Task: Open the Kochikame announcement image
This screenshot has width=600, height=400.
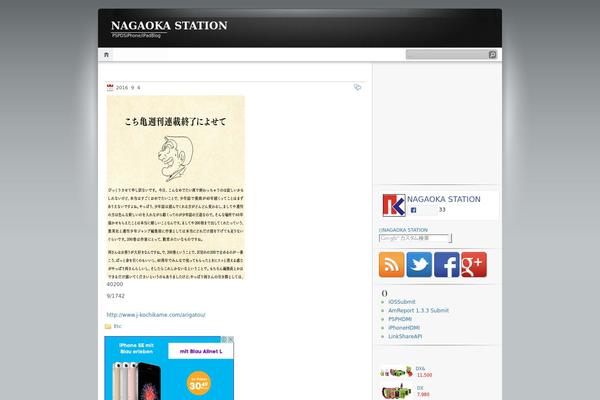Action: (176, 187)
